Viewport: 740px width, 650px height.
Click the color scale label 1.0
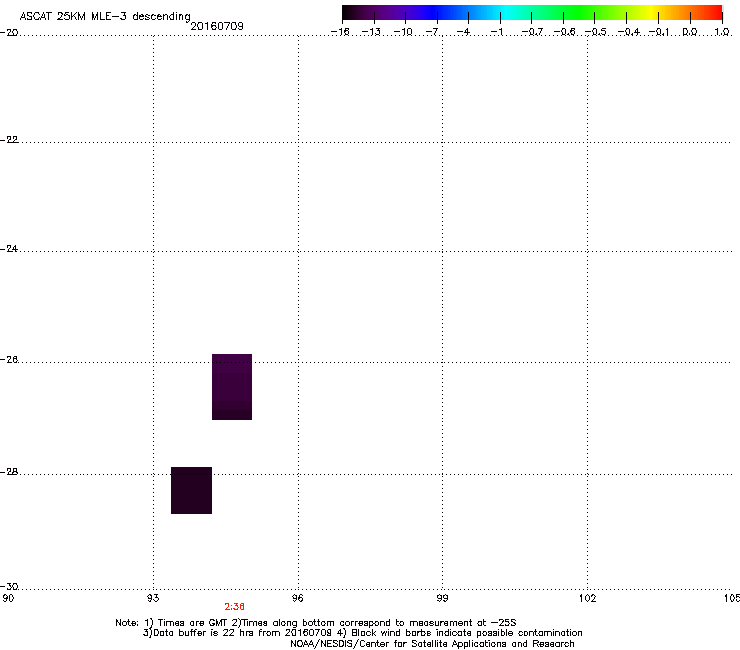[722, 32]
